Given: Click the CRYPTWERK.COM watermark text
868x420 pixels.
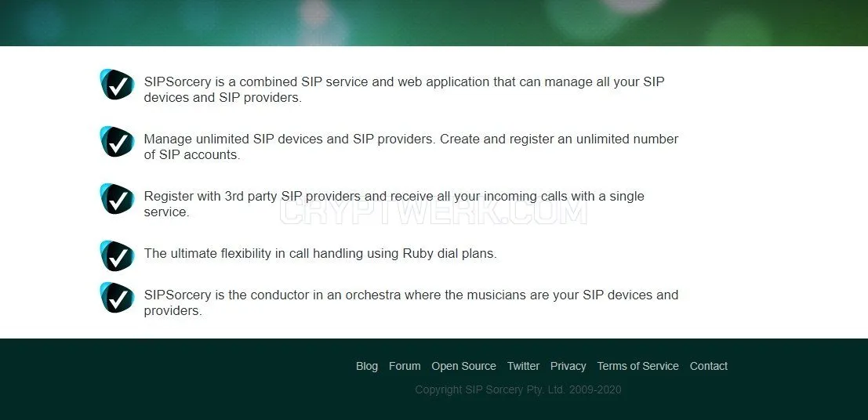Looking at the screenshot, I should coord(434,212).
